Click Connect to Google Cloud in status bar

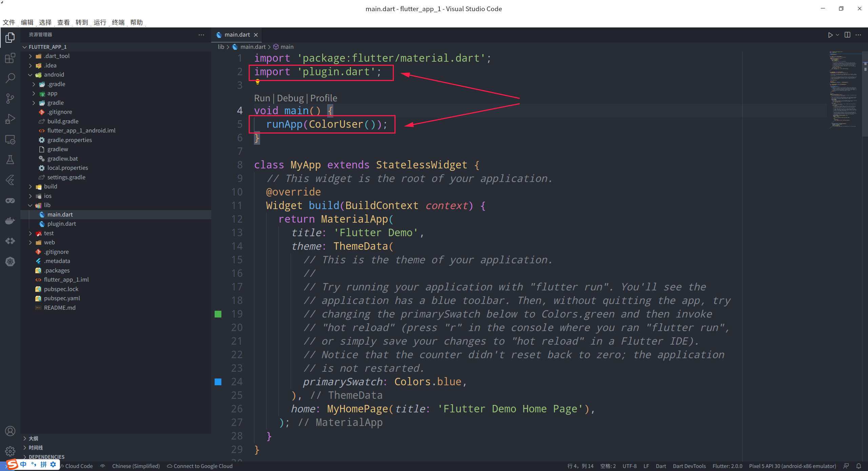click(x=200, y=466)
